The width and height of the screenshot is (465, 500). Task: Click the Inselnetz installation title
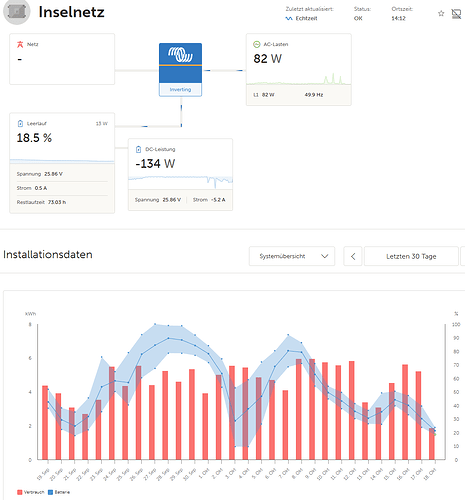point(71,12)
